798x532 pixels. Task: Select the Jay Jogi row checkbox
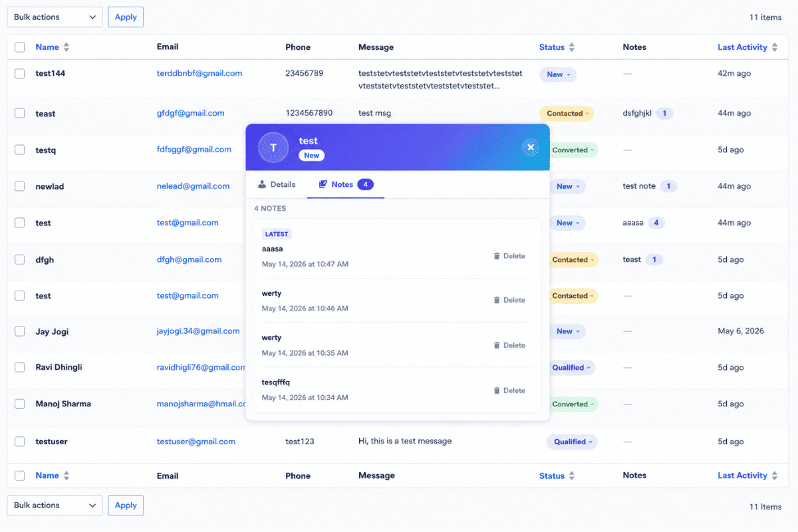pos(20,331)
